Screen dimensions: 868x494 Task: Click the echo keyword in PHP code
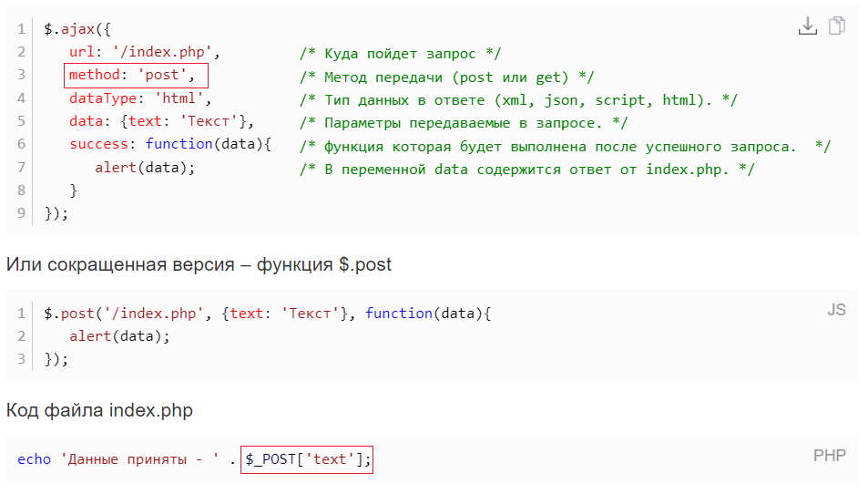[x=34, y=459]
